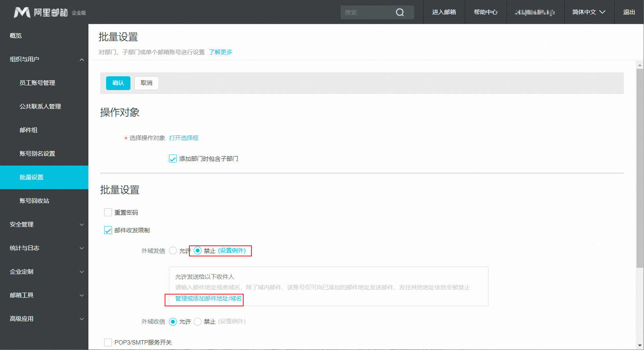Expand the 企业定制 sidebar section

pyautogui.click(x=44, y=272)
